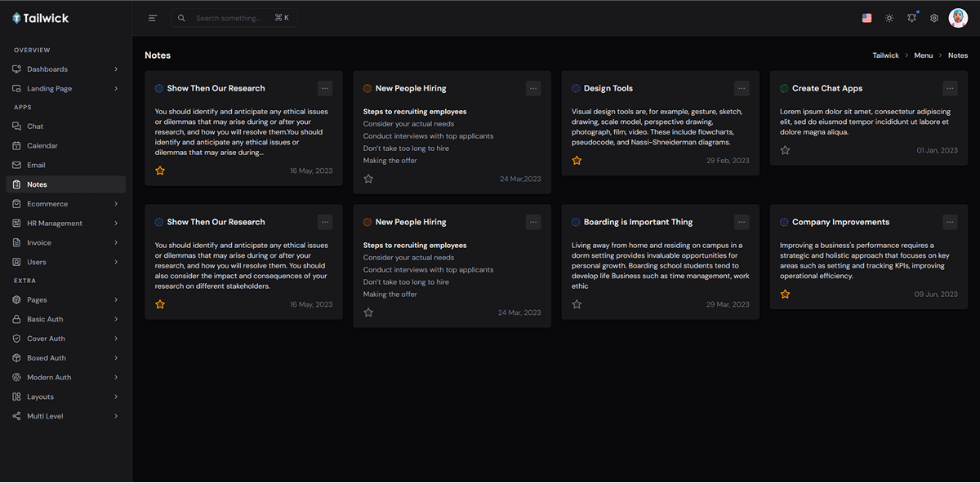Toggle the star on the Boarding is Important Thing note
The width and height of the screenshot is (980, 483).
click(x=577, y=304)
